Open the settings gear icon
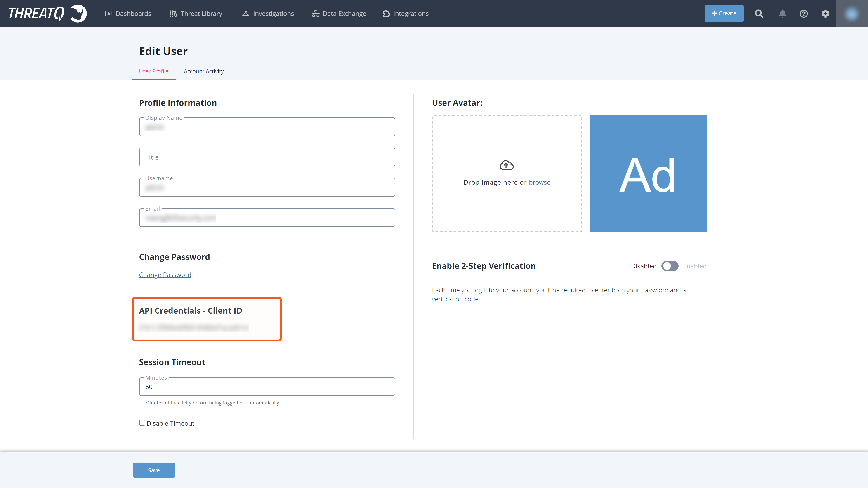Screen dimensions: 868x488 tap(825, 14)
